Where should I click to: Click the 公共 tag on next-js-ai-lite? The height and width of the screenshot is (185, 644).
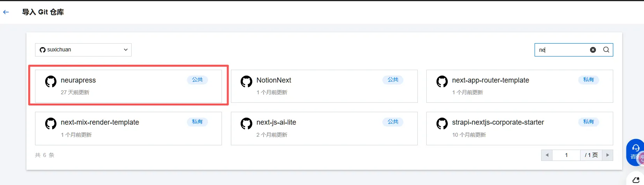click(393, 122)
